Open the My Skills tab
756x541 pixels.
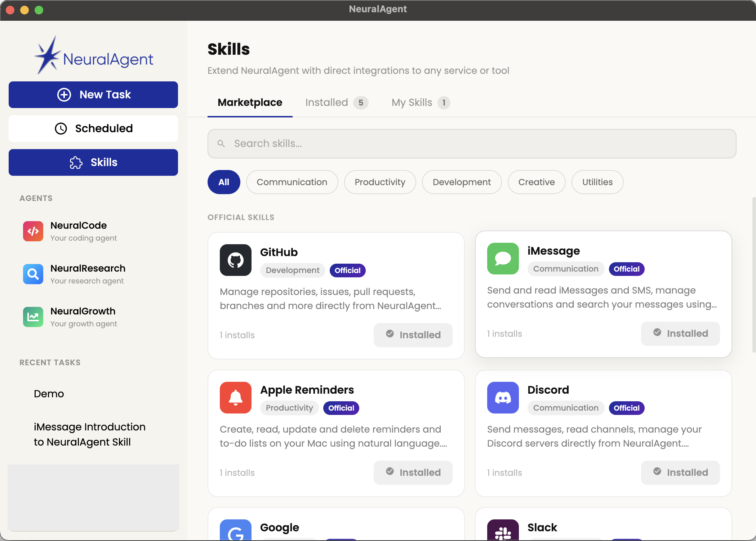coord(412,103)
